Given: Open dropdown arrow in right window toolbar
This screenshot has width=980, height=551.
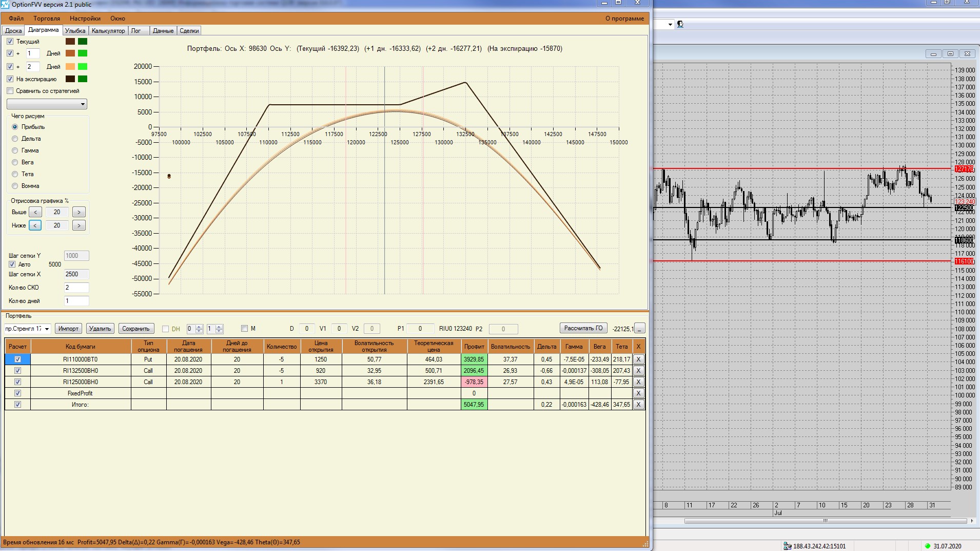Looking at the screenshot, I should click(x=670, y=24).
